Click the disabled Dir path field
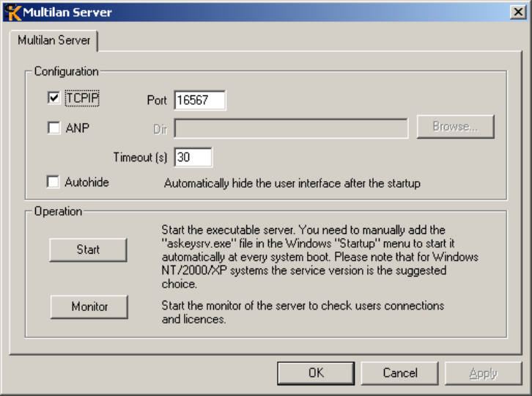532x396 pixels. point(291,128)
